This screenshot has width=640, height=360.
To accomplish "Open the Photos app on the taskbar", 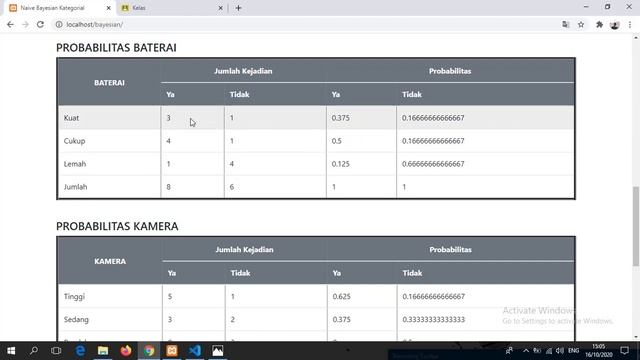I will (x=218, y=351).
